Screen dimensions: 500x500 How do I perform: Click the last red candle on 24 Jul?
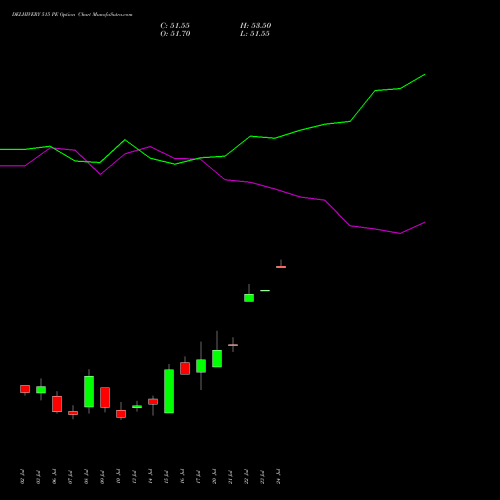point(281,267)
